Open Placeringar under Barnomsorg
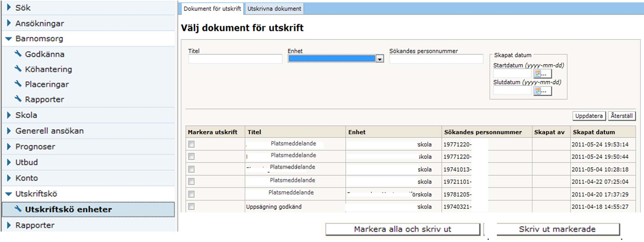 47,84
